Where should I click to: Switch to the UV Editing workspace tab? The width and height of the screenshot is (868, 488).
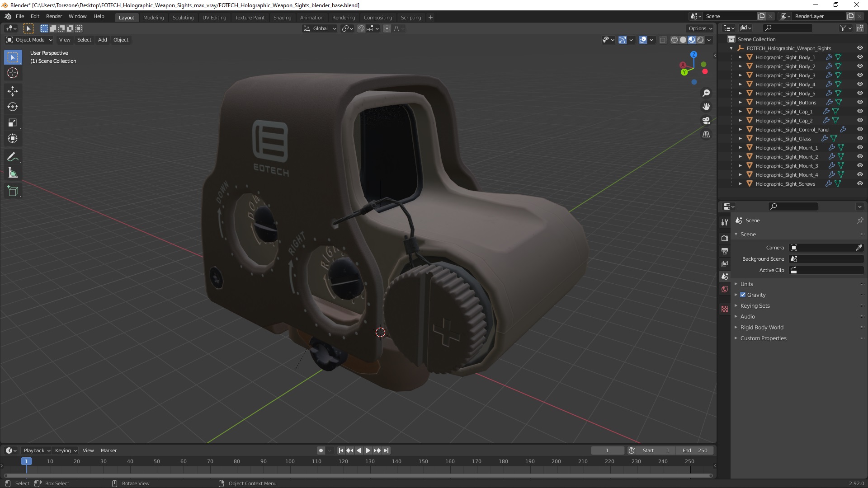[214, 17]
